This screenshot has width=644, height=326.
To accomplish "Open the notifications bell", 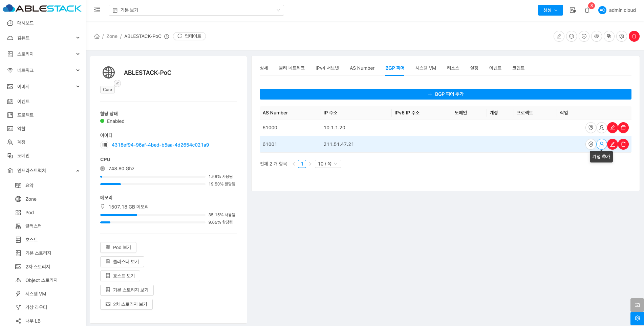I will pyautogui.click(x=587, y=10).
